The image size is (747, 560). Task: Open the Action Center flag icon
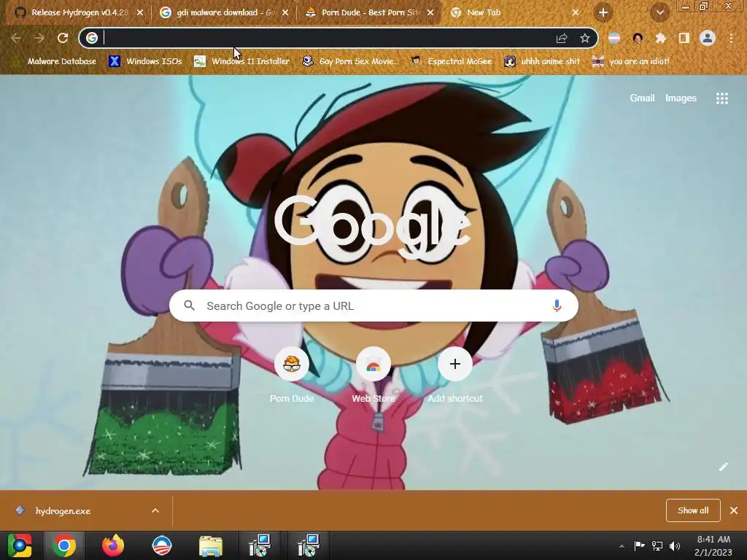click(639, 546)
